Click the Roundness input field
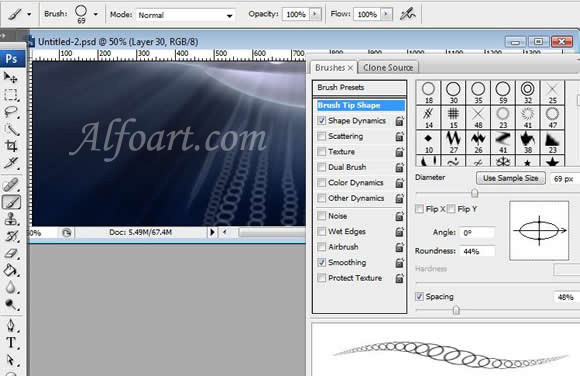This screenshot has width=580, height=376. click(477, 251)
